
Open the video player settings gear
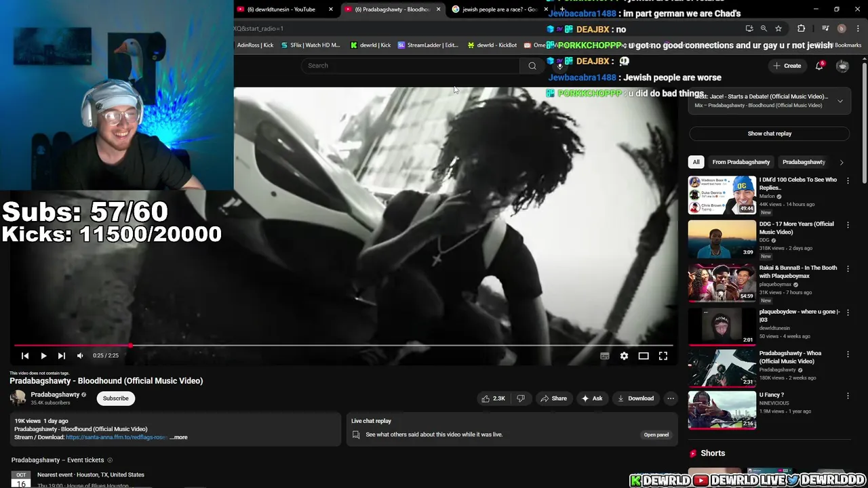pyautogui.click(x=624, y=356)
